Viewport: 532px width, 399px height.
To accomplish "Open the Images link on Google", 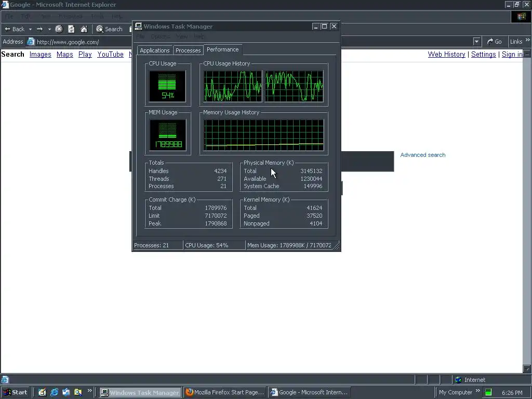I will click(x=41, y=54).
